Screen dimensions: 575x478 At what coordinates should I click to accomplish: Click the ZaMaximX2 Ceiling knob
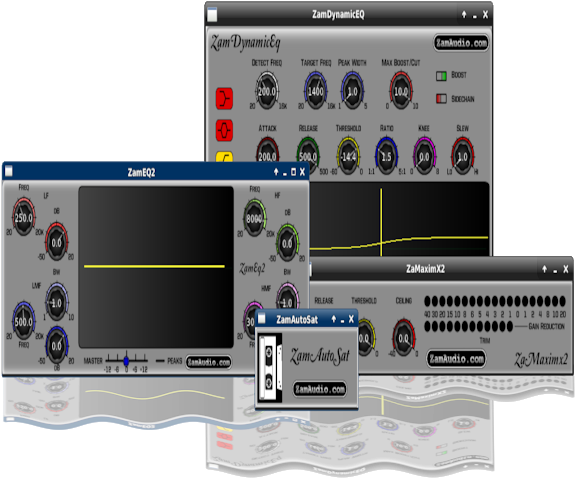[x=403, y=338]
